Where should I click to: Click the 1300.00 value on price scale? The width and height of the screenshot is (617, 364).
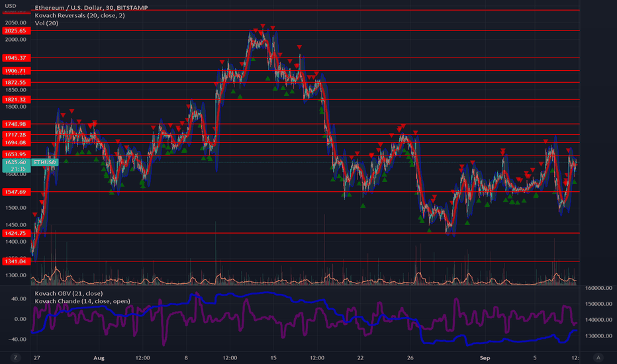16,275
